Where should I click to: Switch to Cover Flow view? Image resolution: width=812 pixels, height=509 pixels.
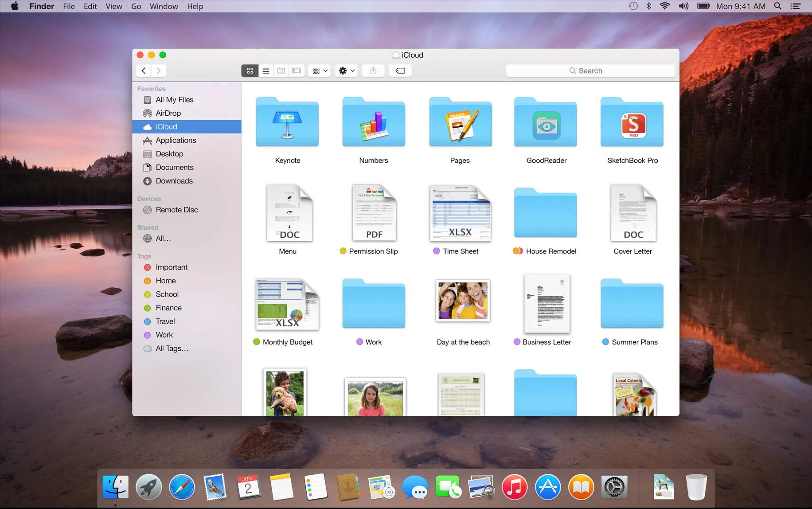297,70
